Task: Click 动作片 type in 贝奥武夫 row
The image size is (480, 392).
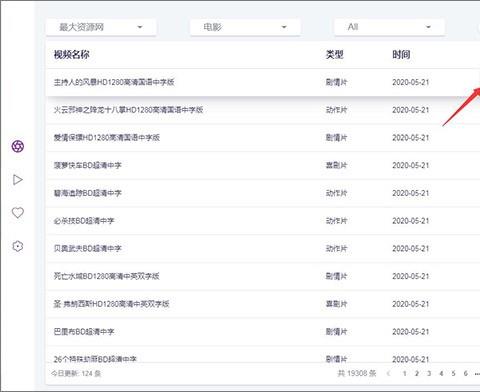Action: pos(336,248)
